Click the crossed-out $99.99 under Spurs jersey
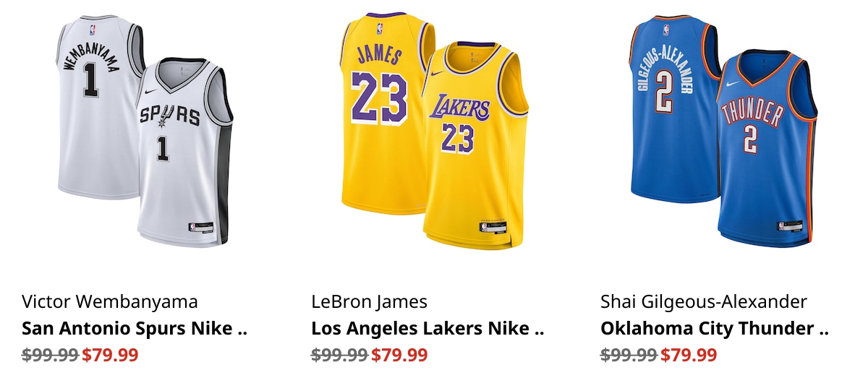The width and height of the screenshot is (868, 383). 50,355
